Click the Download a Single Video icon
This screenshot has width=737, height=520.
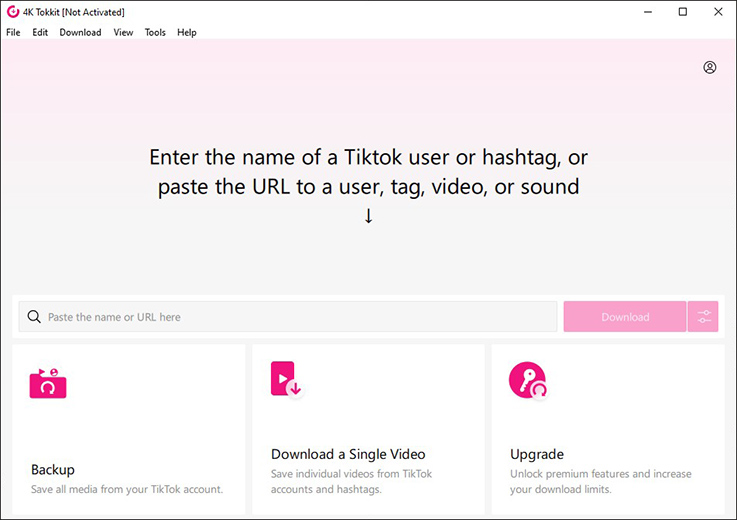tap(287, 380)
